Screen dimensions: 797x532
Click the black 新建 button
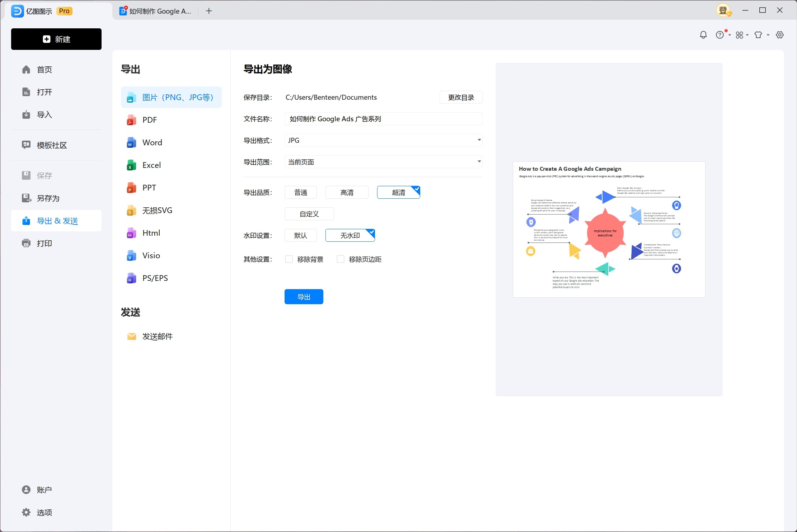56,39
